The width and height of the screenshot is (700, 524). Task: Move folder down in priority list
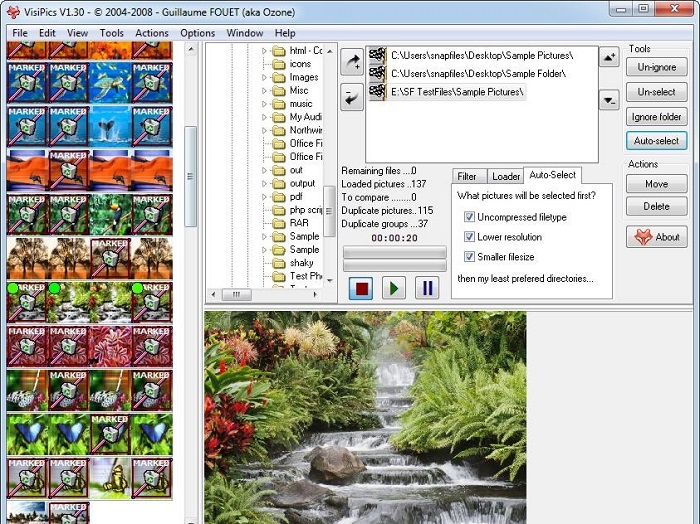[609, 100]
